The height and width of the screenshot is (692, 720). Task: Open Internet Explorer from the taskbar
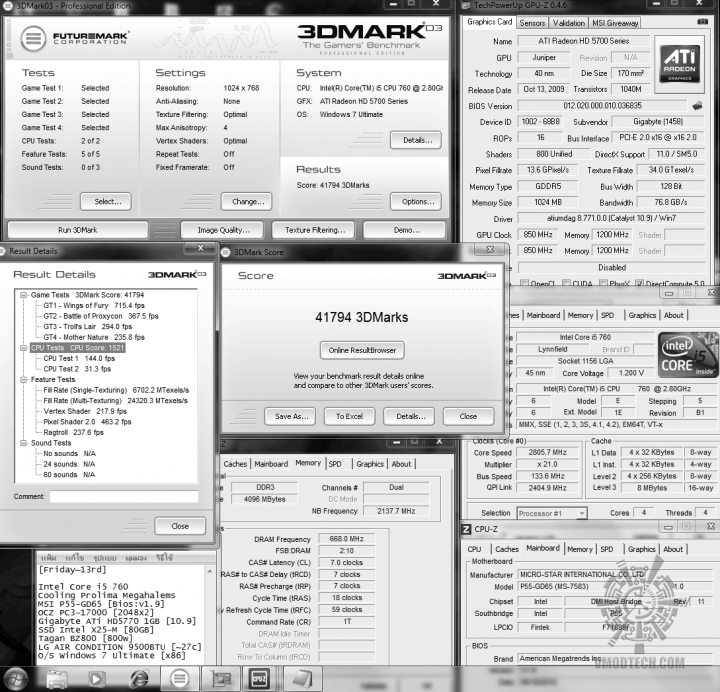coord(139,679)
